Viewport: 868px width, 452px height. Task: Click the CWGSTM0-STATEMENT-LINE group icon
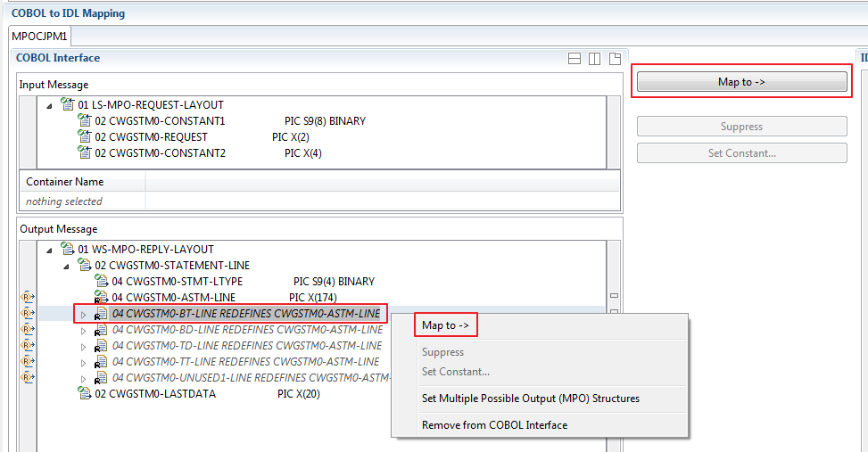coord(84,265)
